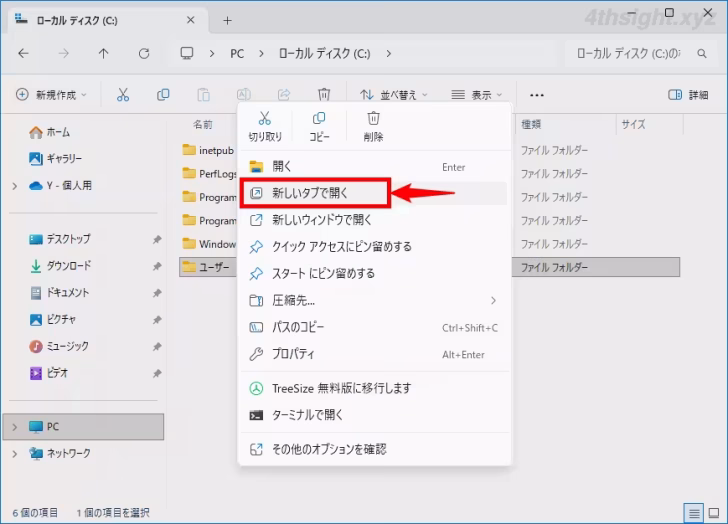
Task: Choose その他のオプションを確認
Action: tap(374, 449)
